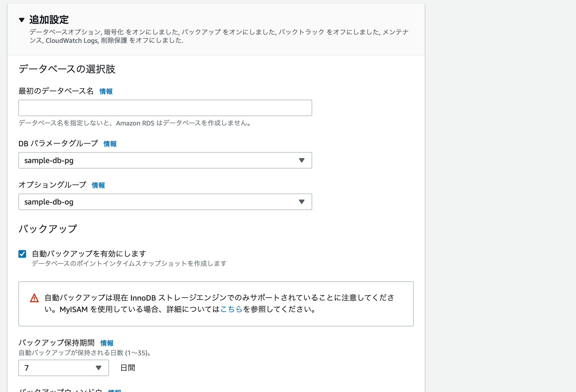Viewport: 576px width, 392px height.
Task: Click the red warning triangle icon
Action: pyautogui.click(x=34, y=298)
